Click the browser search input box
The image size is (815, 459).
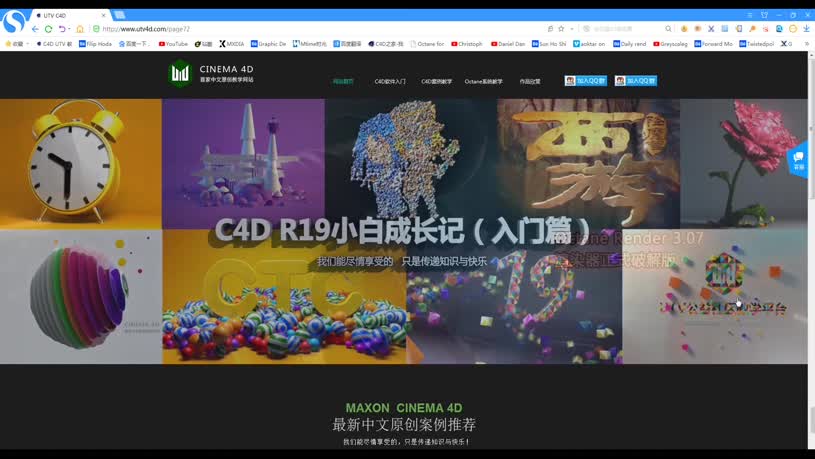pyautogui.click(x=624, y=29)
